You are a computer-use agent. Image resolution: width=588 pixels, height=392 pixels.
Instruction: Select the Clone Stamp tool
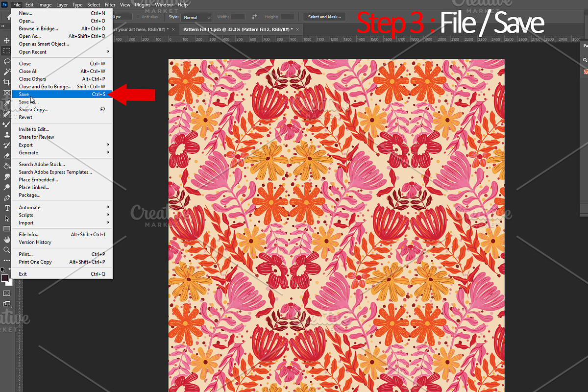coord(7,135)
